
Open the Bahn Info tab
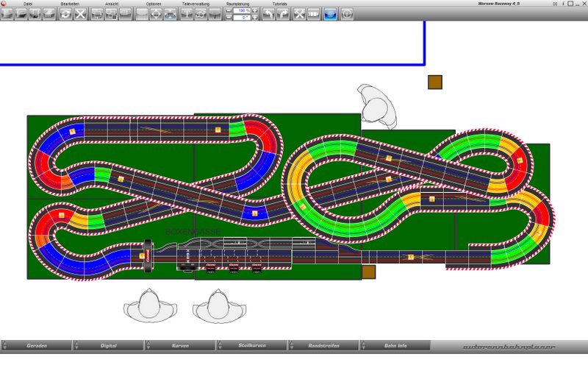click(x=395, y=345)
